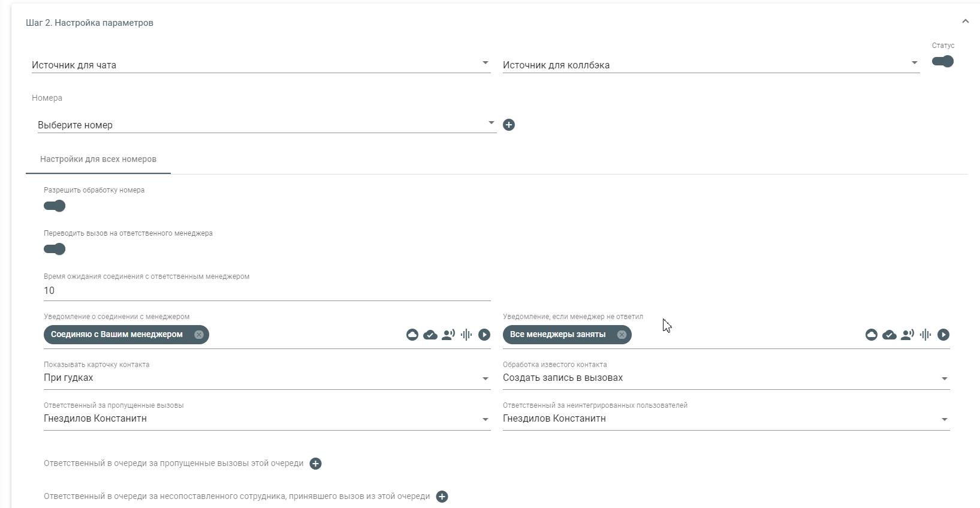The width and height of the screenshot is (980, 508).
Task: Click the manager connection wait time field
Action: click(x=267, y=291)
